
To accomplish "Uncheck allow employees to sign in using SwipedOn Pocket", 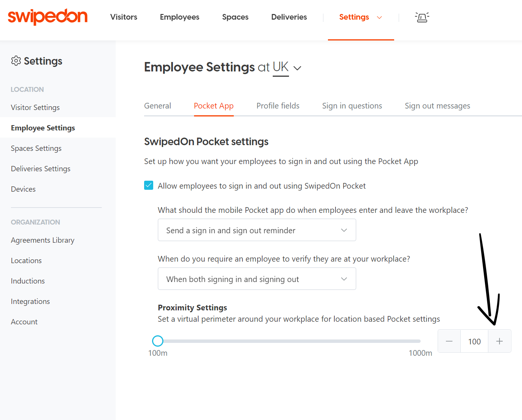I will click(x=149, y=185).
